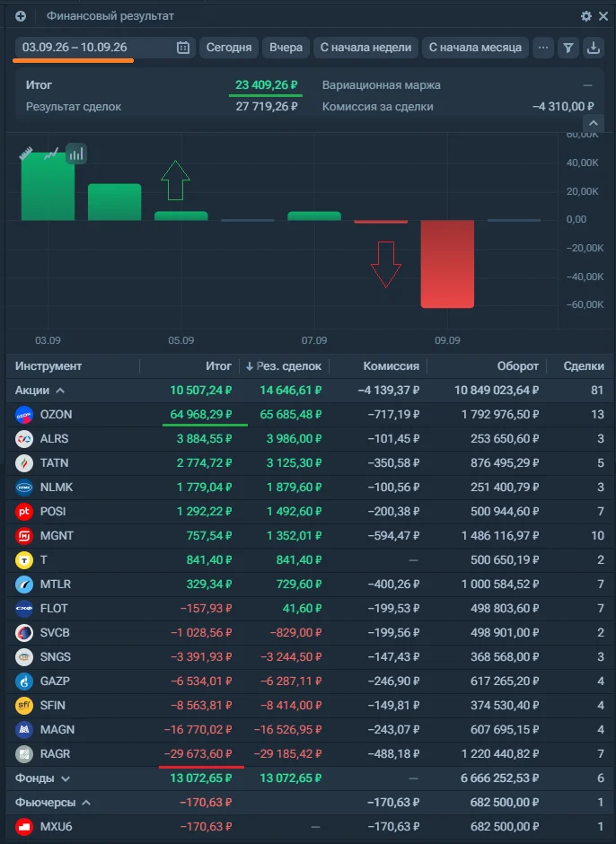Click the TATN instrument logo
616x844 pixels.
(x=24, y=463)
